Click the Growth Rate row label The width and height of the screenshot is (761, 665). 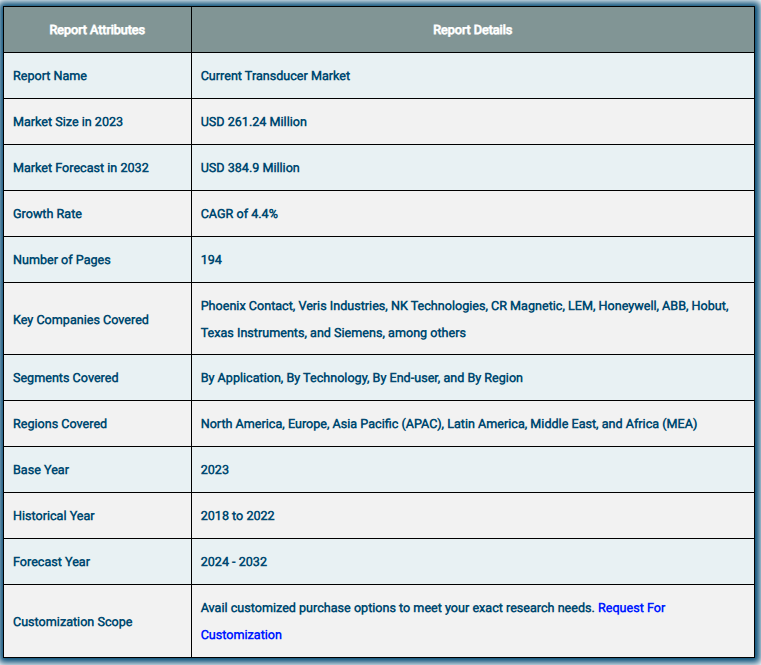click(x=48, y=214)
